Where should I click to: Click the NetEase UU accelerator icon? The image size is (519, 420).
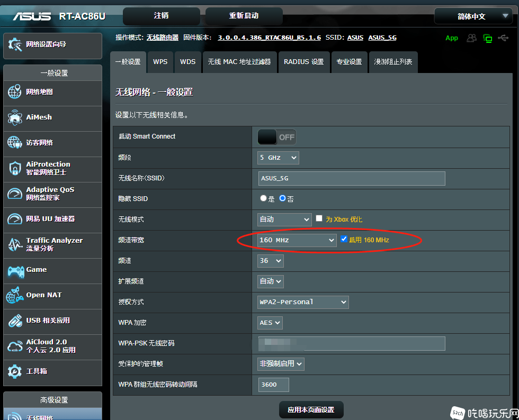tap(15, 219)
